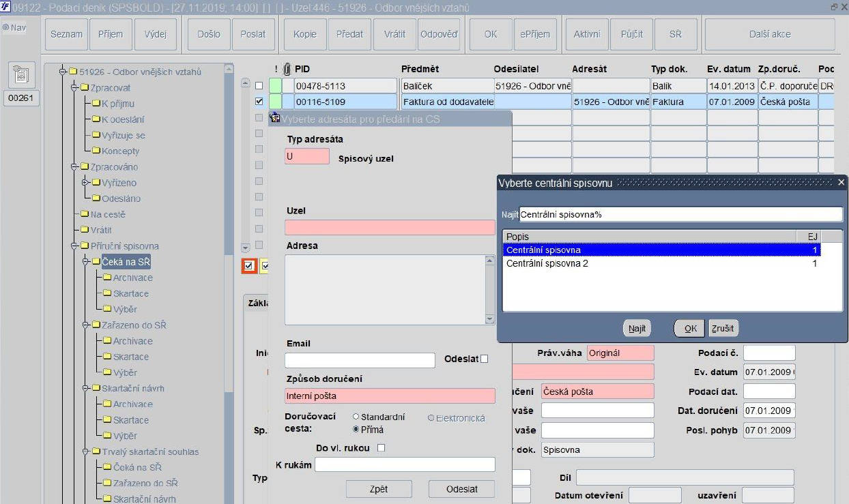
Task: Click the folder icon beside Vyřízeno
Action: [96, 183]
